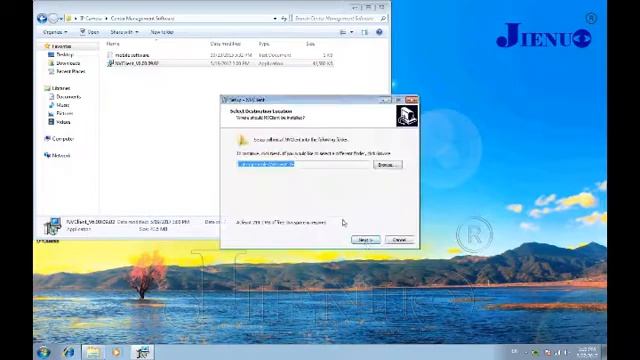
Task: Refresh the Explorer address bar
Action: [x=284, y=18]
